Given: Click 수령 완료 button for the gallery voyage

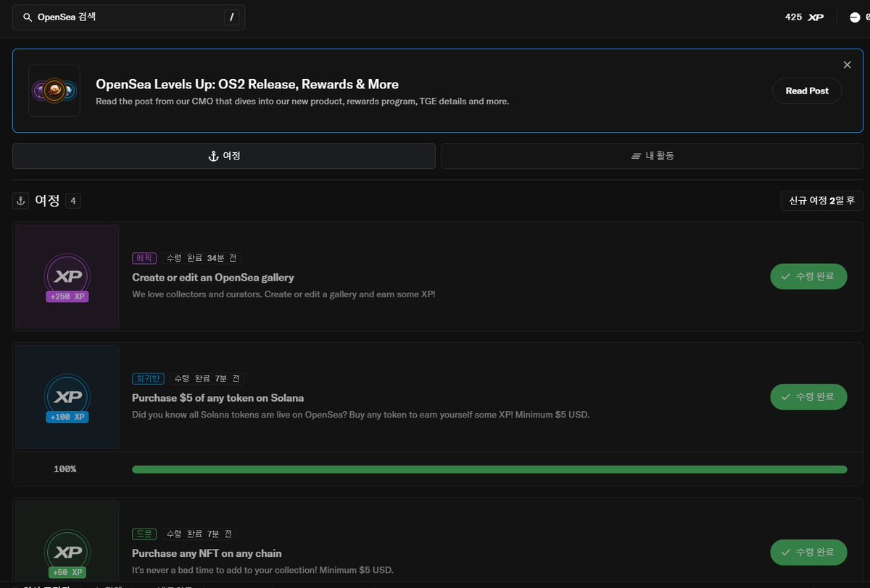Looking at the screenshot, I should [x=808, y=276].
